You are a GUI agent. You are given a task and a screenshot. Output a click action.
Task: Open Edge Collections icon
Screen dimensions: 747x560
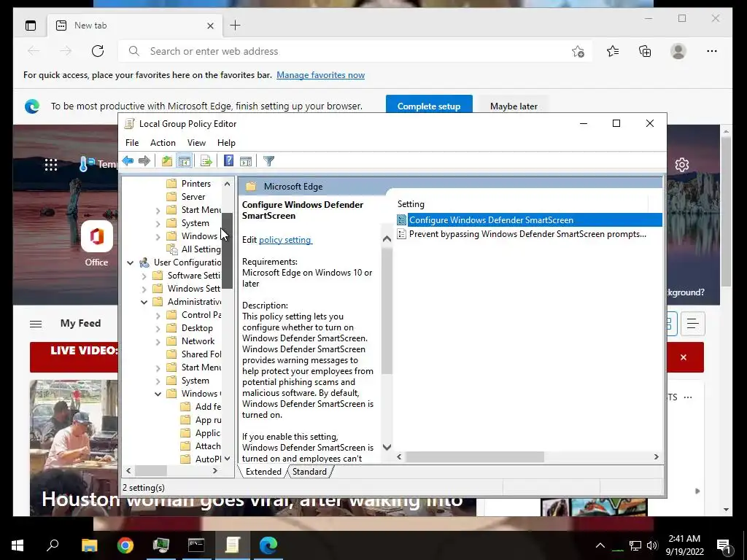pos(645,51)
